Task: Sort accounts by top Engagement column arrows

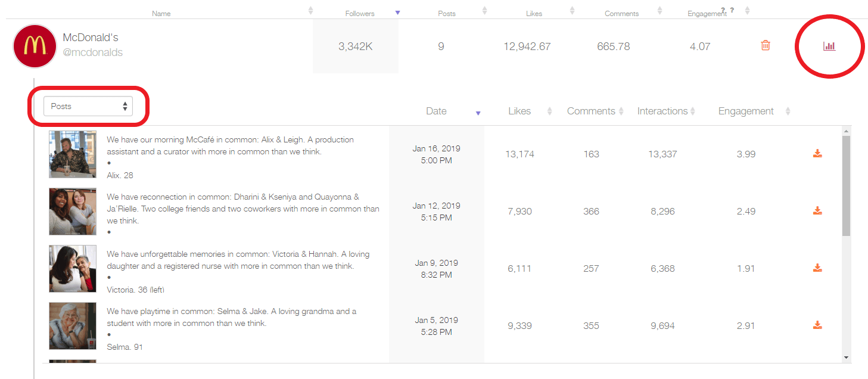Action: [x=747, y=11]
